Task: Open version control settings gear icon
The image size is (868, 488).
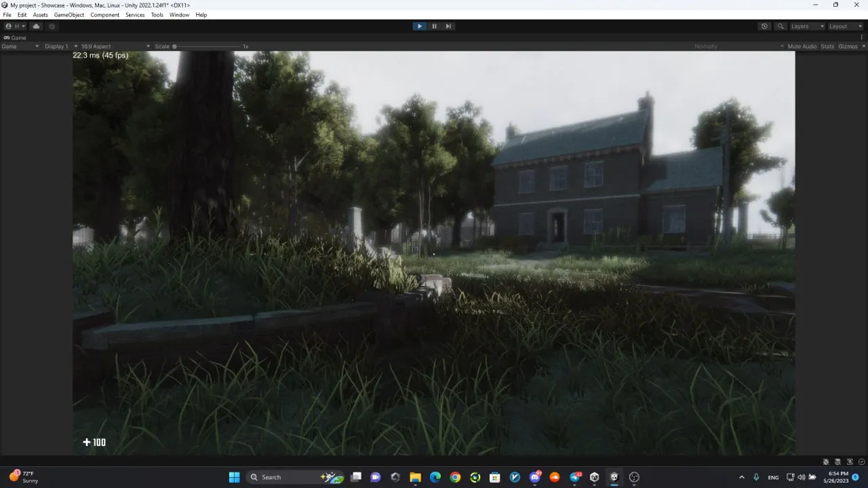Action: [52, 26]
